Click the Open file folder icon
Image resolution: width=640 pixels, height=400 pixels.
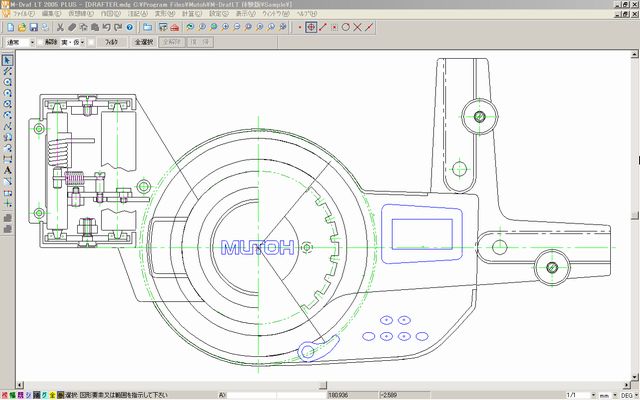pos(22,27)
